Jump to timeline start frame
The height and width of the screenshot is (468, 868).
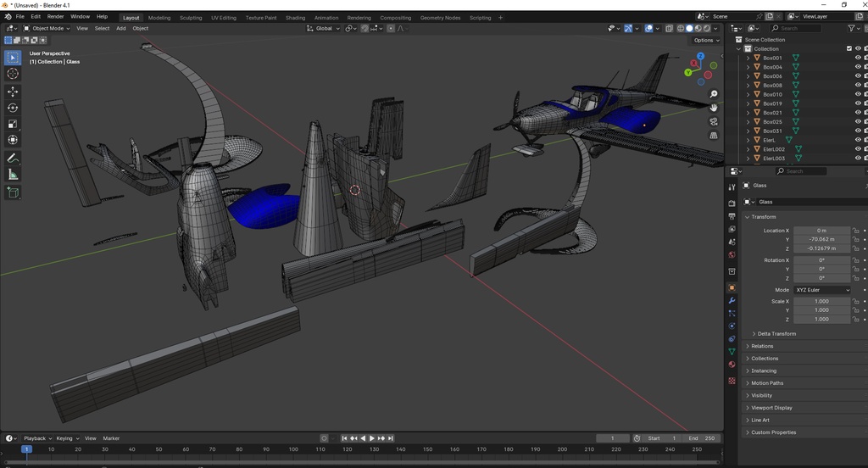pyautogui.click(x=344, y=438)
